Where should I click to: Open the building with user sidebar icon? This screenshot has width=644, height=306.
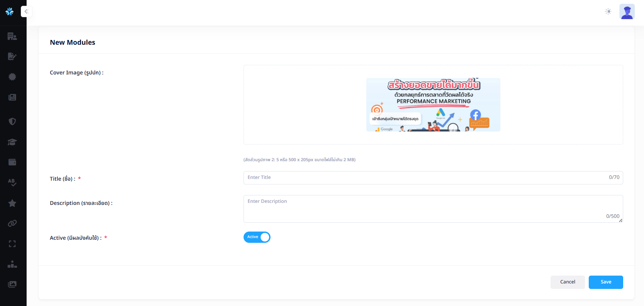(x=12, y=36)
